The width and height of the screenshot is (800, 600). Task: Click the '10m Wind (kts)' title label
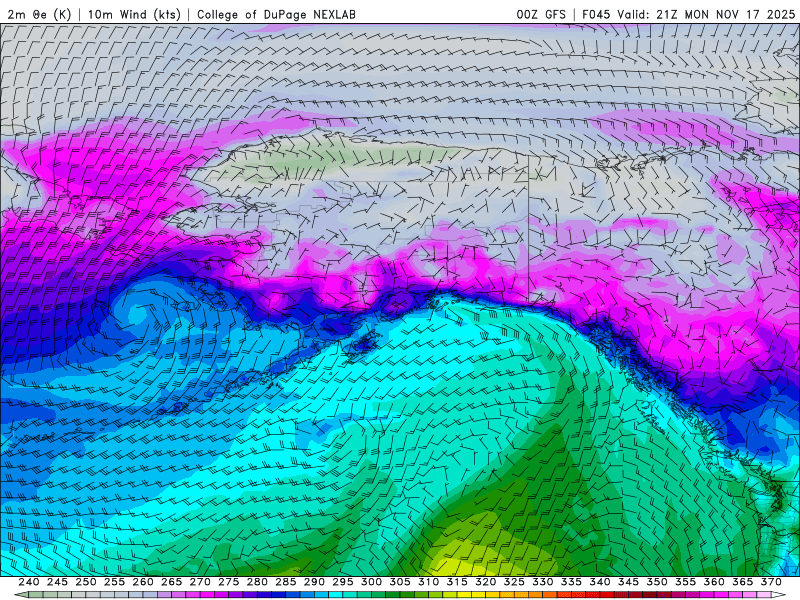point(135,14)
